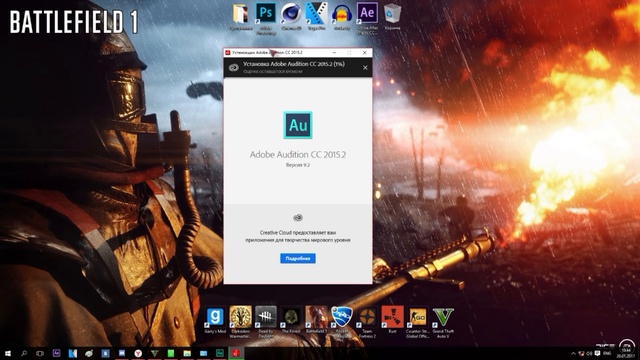Switch to the Adobe installer taskbar button

click(236, 353)
